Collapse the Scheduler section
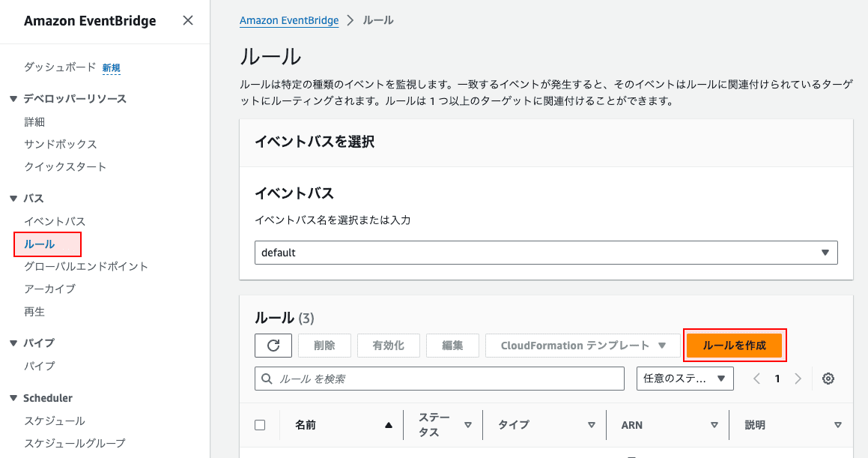Screen dimensions: 868x458 click(13, 398)
